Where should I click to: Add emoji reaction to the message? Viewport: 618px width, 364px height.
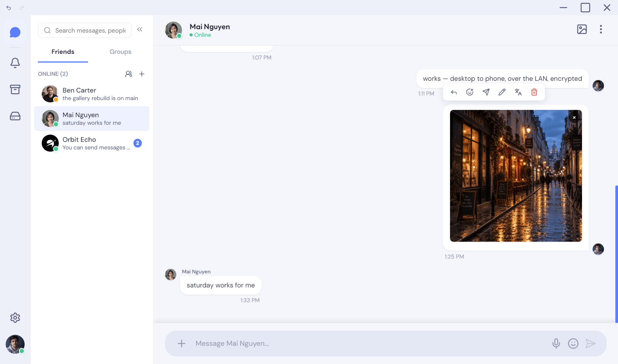(x=470, y=92)
